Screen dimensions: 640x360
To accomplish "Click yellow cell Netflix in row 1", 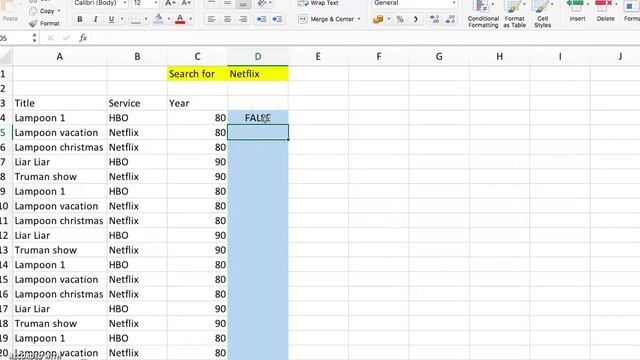I will tap(258, 74).
